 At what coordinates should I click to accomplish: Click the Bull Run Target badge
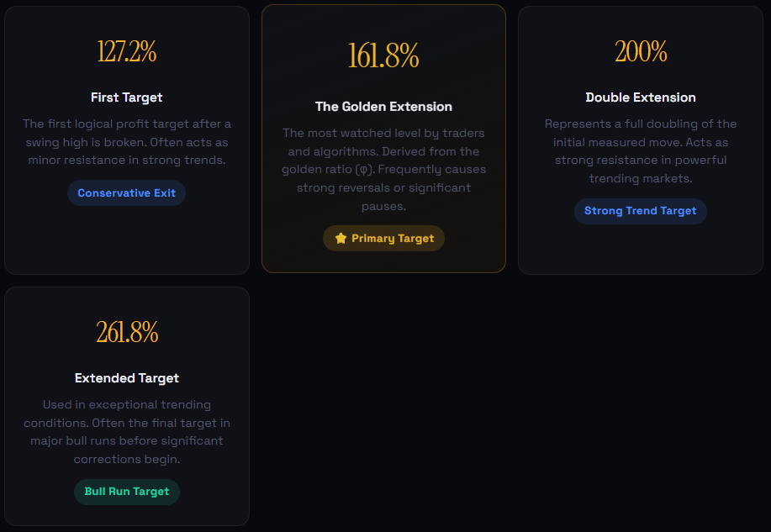[x=127, y=492]
